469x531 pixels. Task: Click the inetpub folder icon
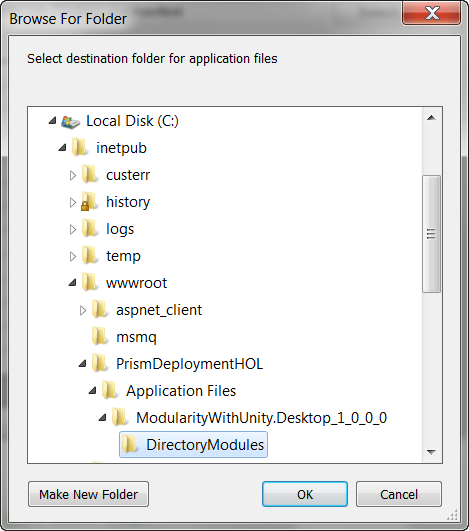coord(80,148)
